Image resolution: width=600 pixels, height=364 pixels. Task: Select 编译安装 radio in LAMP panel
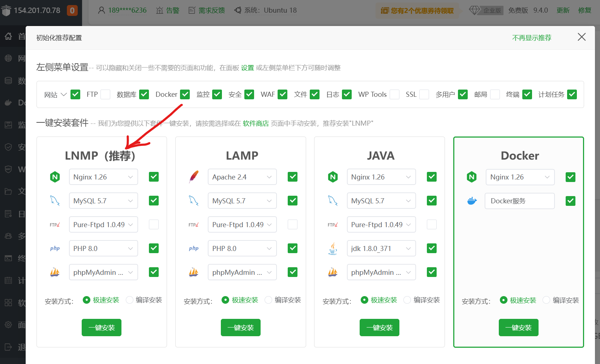coord(269,300)
